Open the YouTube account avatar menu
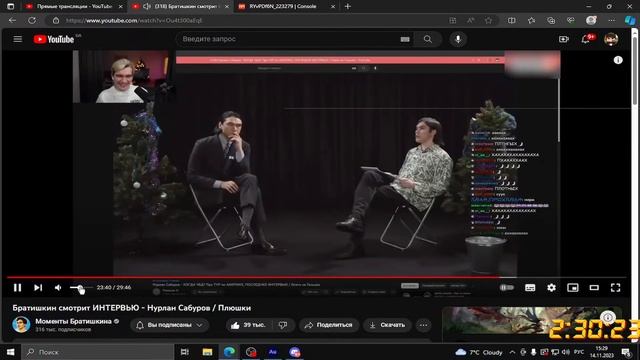This screenshot has width=640, height=360. point(611,39)
